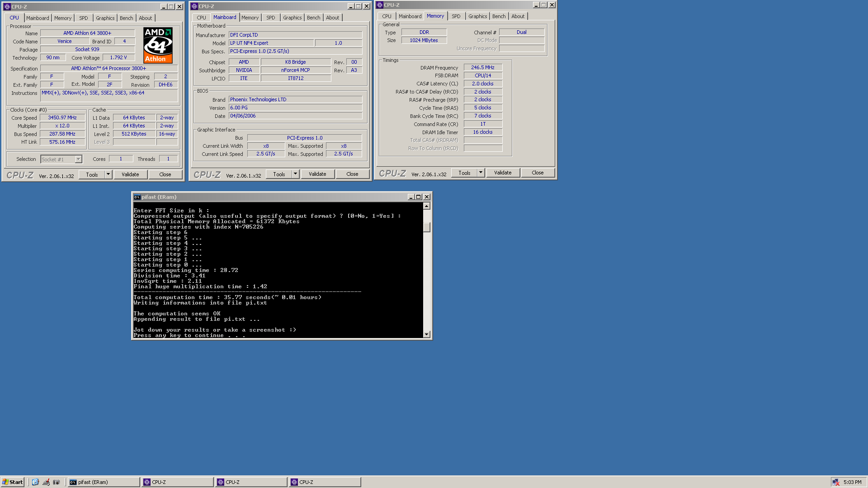Open the camera quick launch icon
This screenshot has height=488, width=868.
[x=56, y=482]
